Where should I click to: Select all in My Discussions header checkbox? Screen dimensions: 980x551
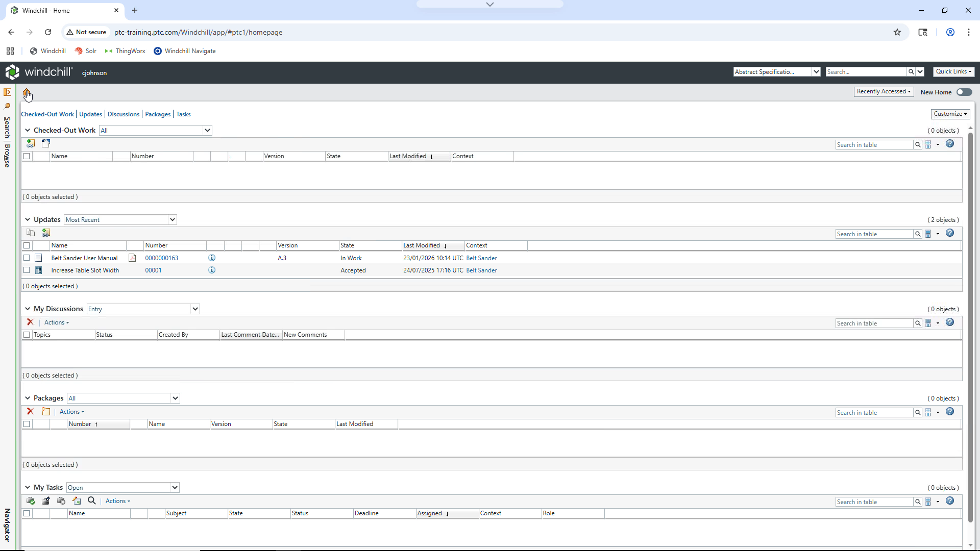click(x=27, y=335)
